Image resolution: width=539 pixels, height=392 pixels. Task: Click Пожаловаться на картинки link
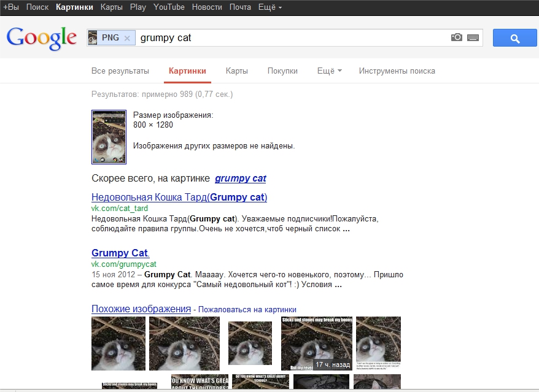tap(247, 310)
